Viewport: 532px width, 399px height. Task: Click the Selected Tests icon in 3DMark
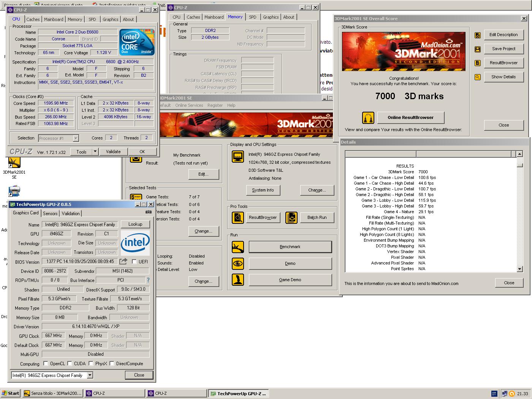(136, 197)
